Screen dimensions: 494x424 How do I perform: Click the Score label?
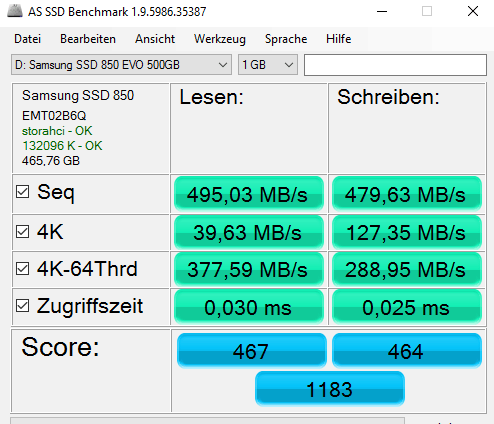(60, 347)
